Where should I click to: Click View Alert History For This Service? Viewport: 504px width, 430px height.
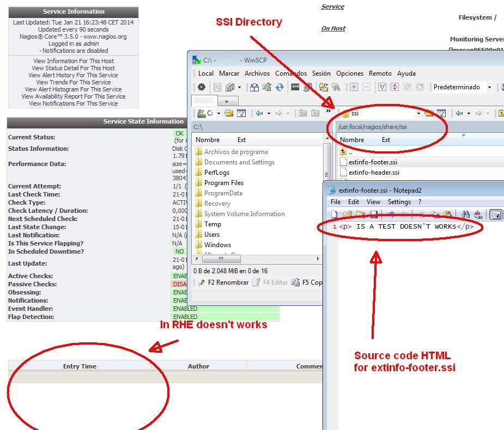[73, 76]
